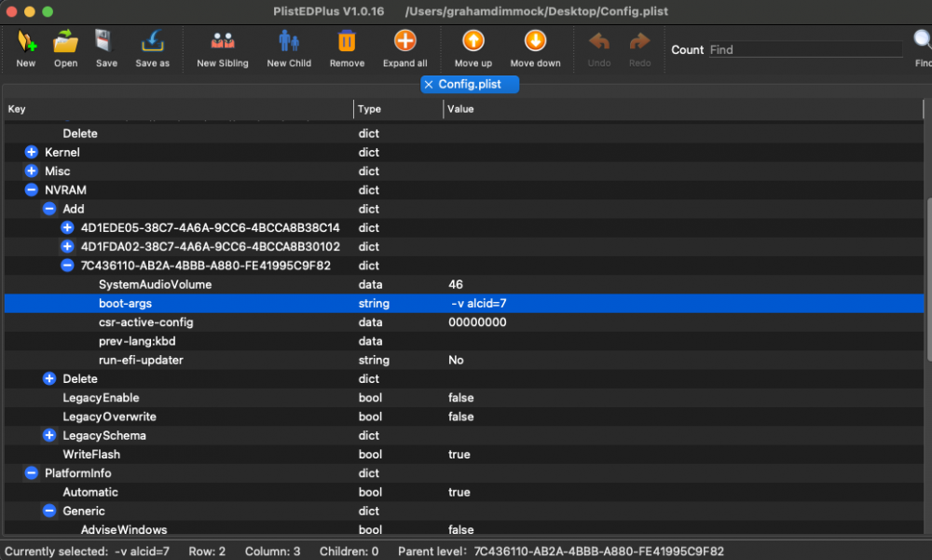Select the csr-active-config key
Viewport: 932px width, 560px height.
(145, 322)
